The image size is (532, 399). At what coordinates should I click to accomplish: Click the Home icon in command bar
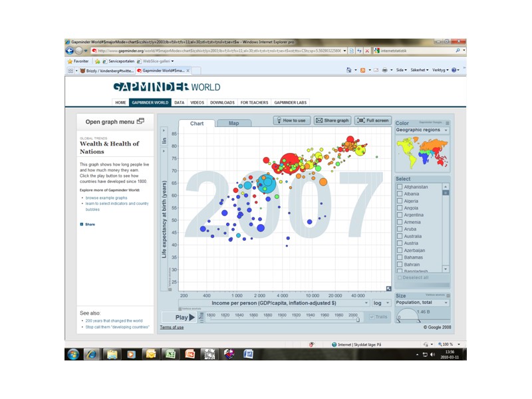coord(348,70)
